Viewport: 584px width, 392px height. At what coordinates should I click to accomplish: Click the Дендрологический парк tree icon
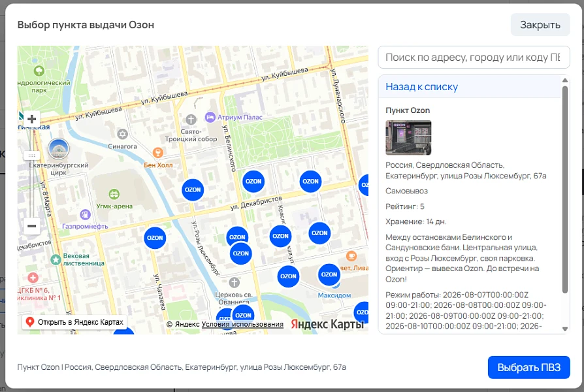39,71
